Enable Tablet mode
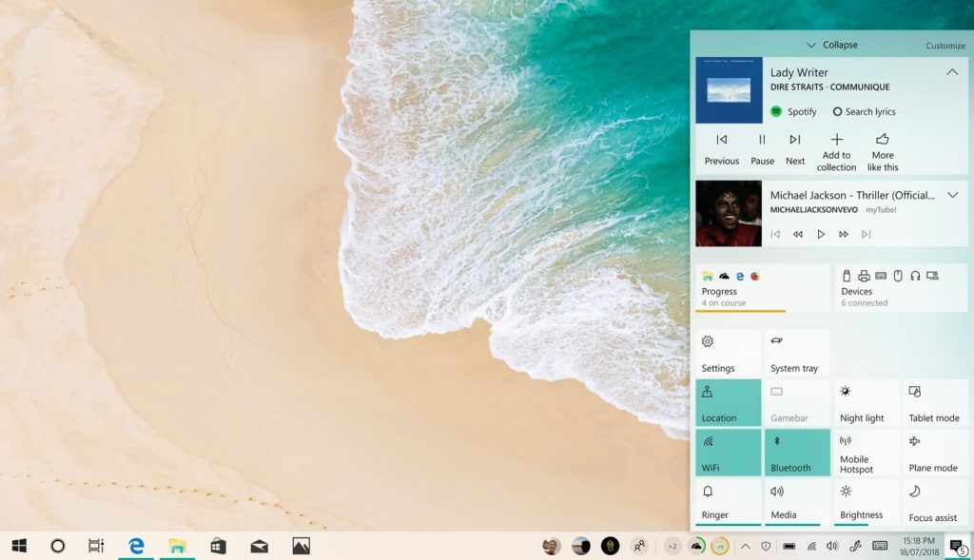 [x=935, y=403]
